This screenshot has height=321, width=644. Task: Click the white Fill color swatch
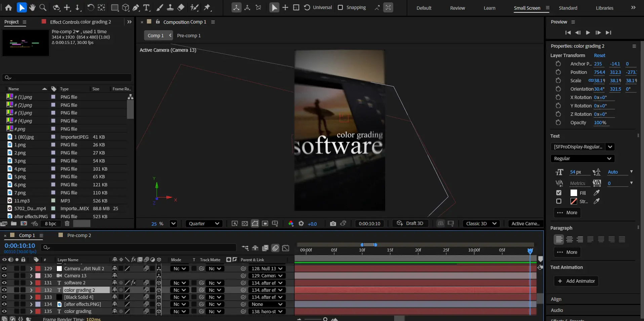click(574, 193)
